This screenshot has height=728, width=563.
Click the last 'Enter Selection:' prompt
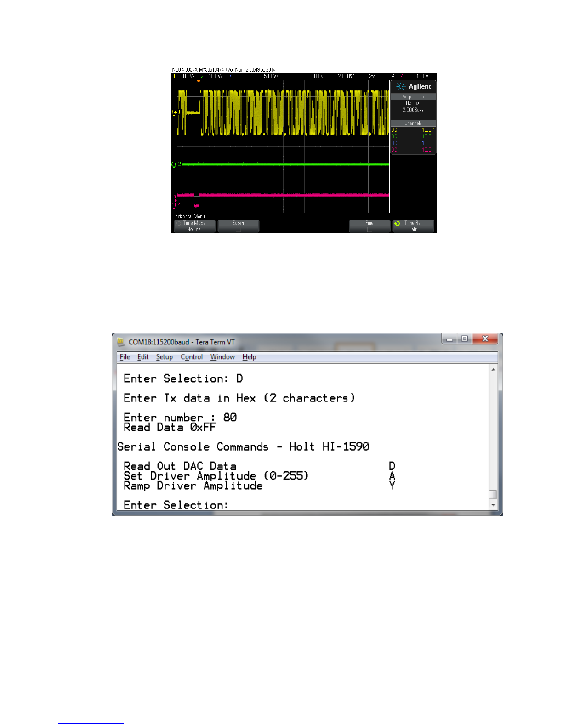[176, 505]
